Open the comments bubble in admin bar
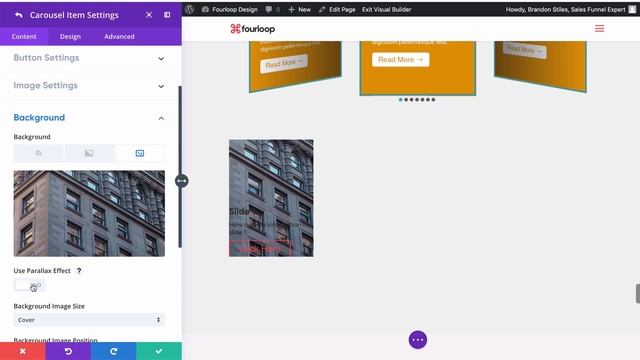The width and height of the screenshot is (640, 360). pyautogui.click(x=272, y=9)
